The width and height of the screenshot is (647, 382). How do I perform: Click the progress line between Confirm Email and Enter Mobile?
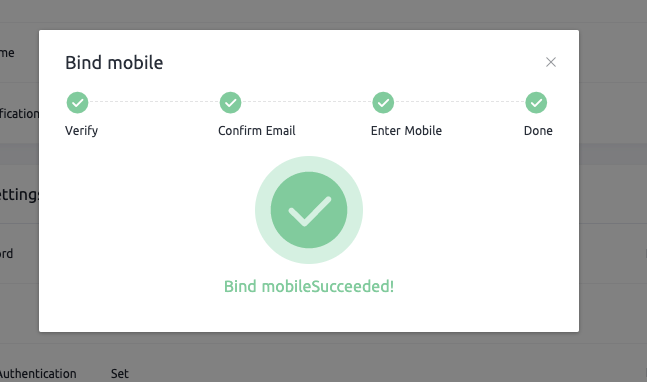pyautogui.click(x=307, y=101)
